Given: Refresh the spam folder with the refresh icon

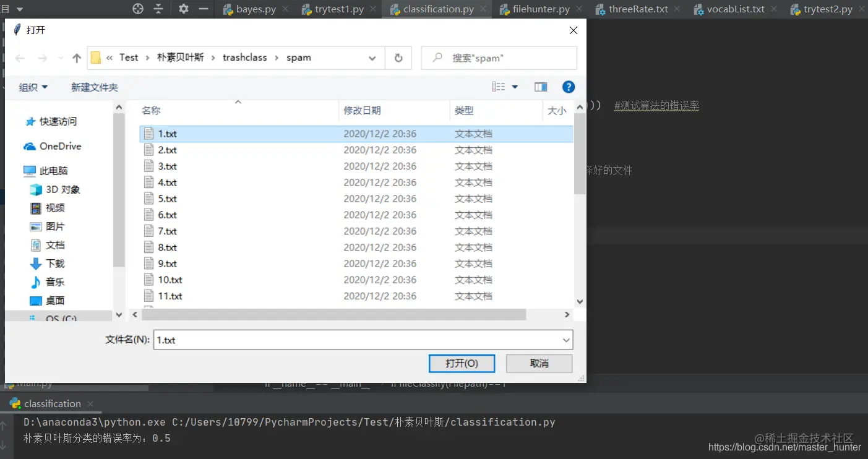Looking at the screenshot, I should point(398,57).
